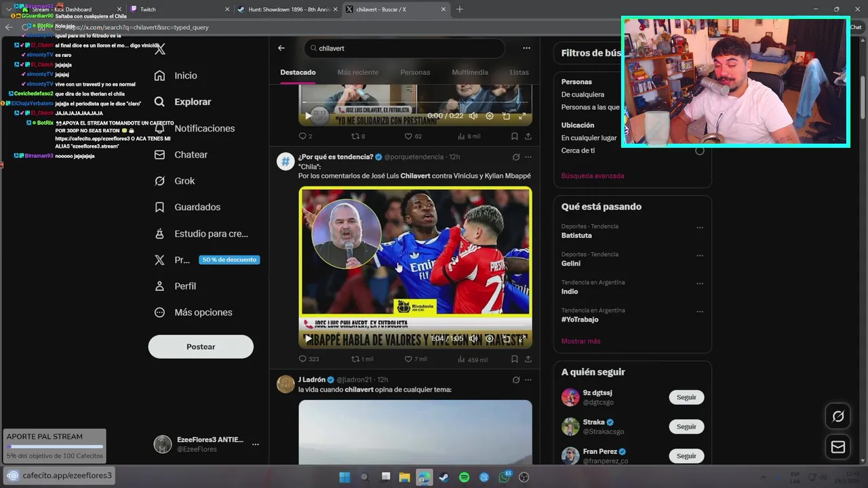Seek on the top video progress bar

415,103
